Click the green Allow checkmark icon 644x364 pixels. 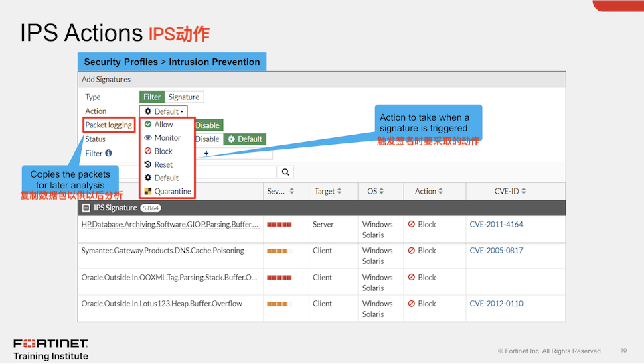tap(148, 124)
